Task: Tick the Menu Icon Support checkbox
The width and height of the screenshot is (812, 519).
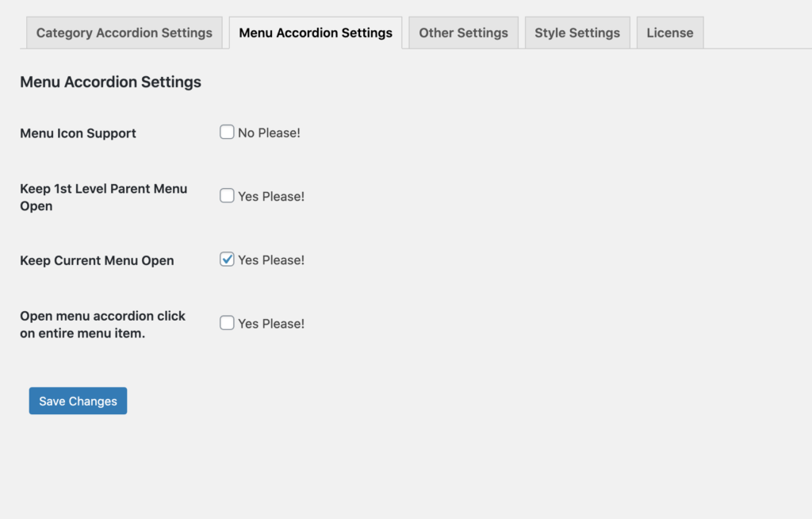Action: point(227,133)
